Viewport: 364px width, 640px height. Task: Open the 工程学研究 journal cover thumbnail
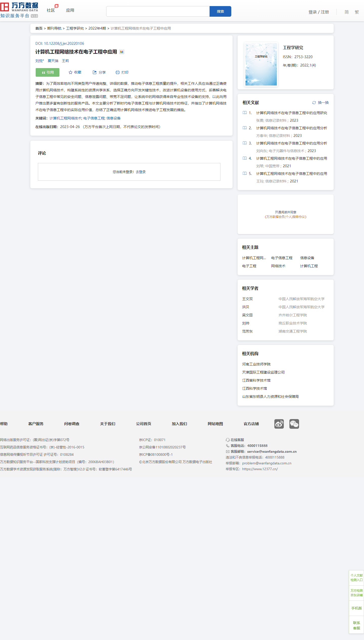coord(261,64)
